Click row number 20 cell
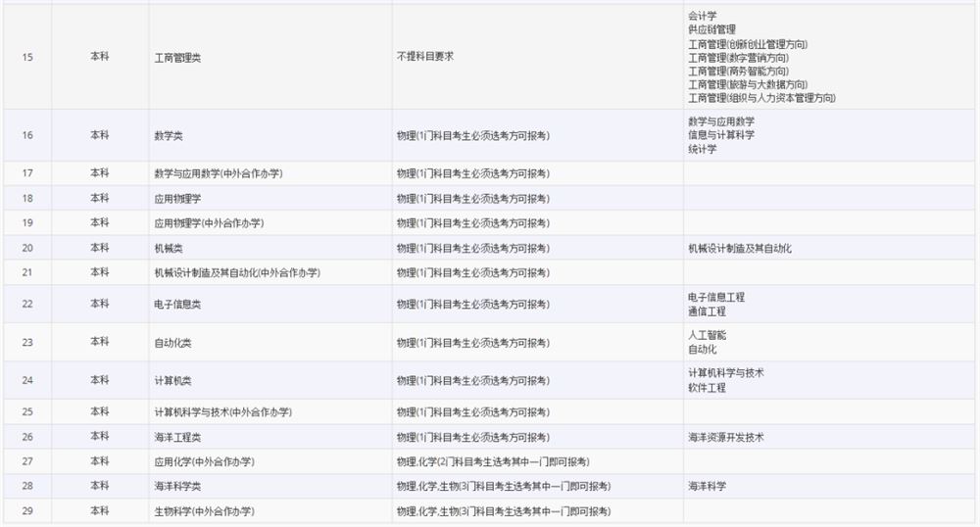 click(x=27, y=249)
